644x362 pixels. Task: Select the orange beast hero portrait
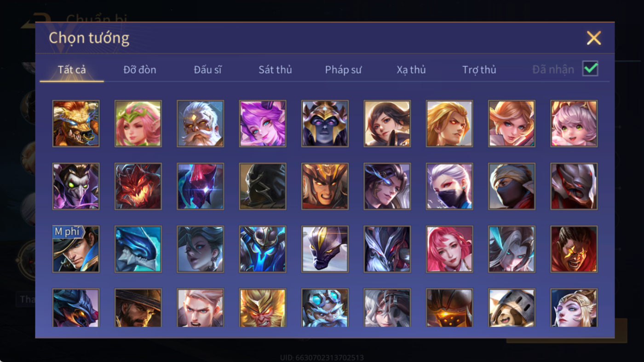(76, 124)
